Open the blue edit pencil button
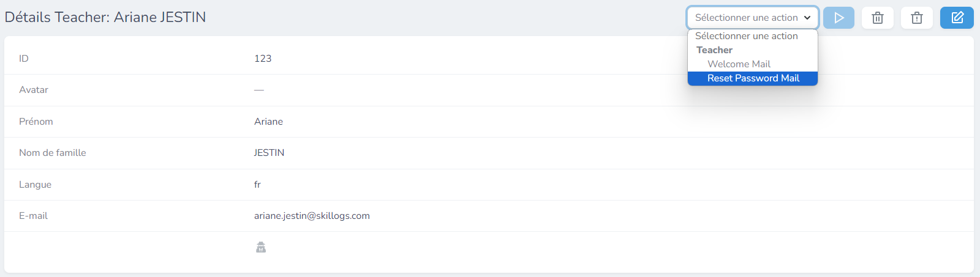 click(957, 18)
